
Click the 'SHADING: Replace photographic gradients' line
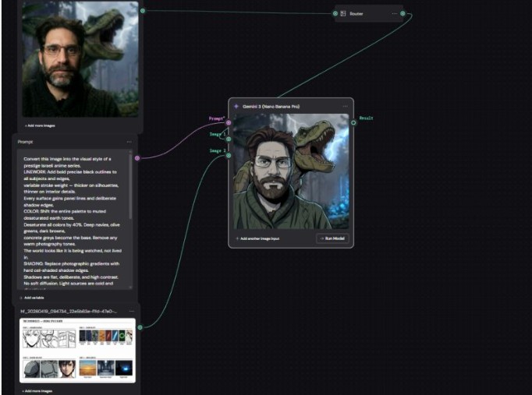click(71, 263)
